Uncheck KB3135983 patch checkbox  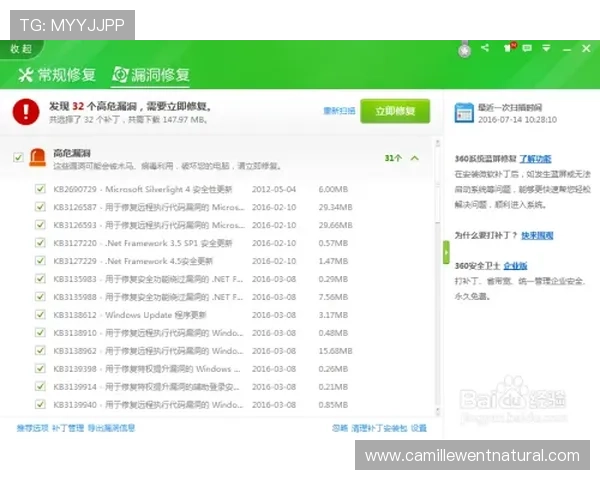tap(40, 279)
